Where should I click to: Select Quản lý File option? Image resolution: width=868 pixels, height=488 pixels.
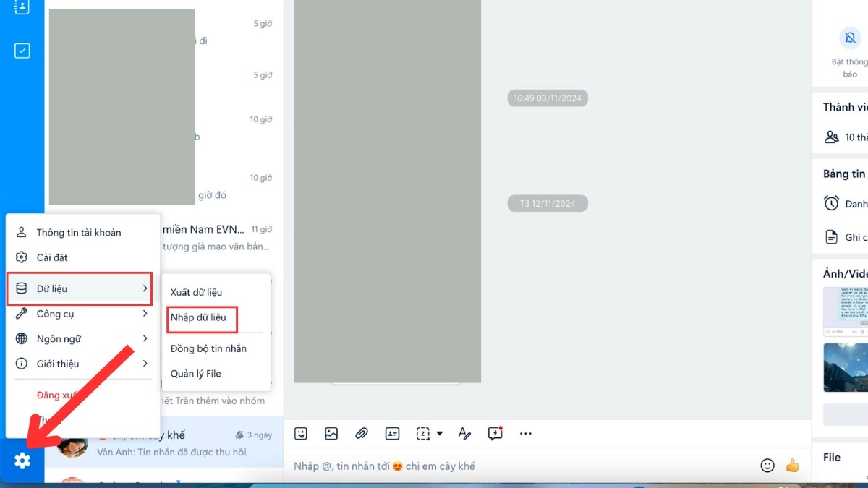[196, 374]
